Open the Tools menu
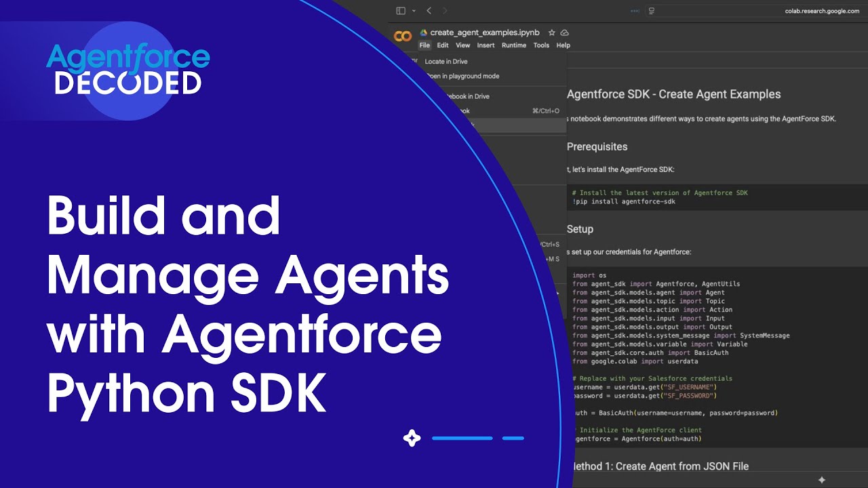The image size is (868, 488). coord(541,45)
